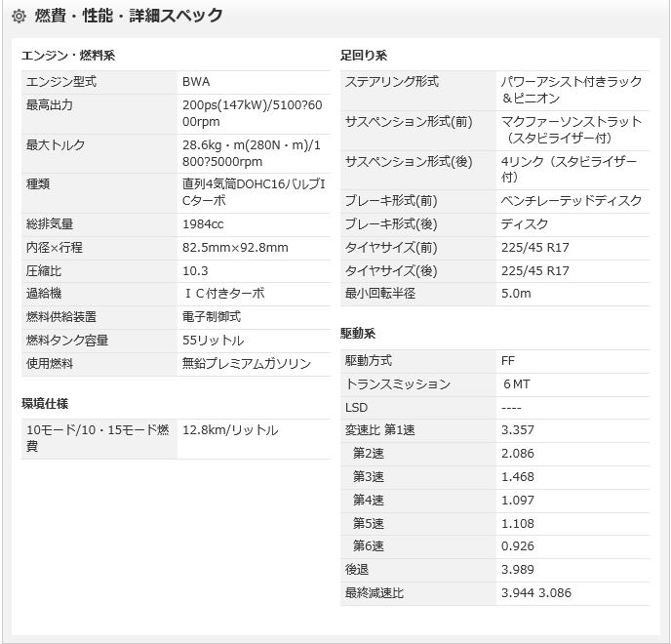Select the displacement value 1984cc
Image resolution: width=671 pixels, height=644 pixels.
click(203, 224)
